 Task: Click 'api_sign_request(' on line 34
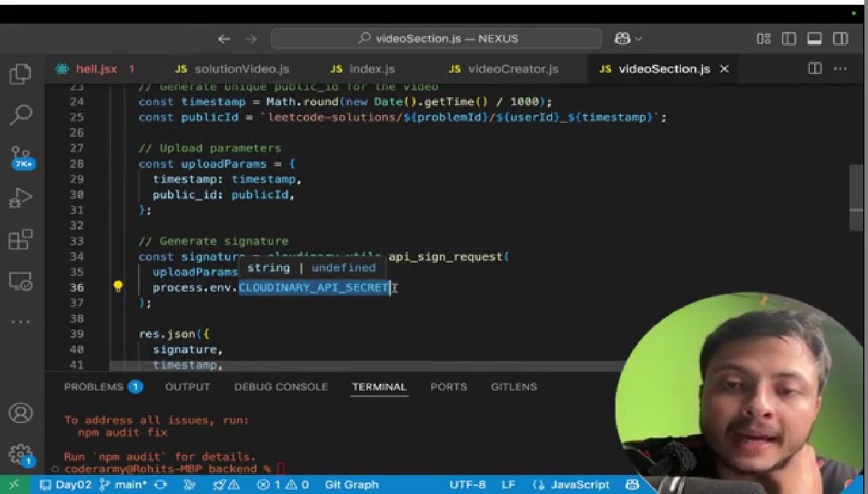point(449,257)
